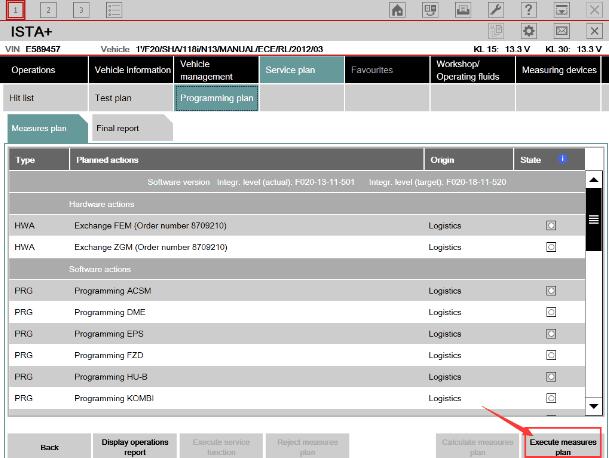Open the Operations menu
609x458 pixels.
tap(44, 70)
